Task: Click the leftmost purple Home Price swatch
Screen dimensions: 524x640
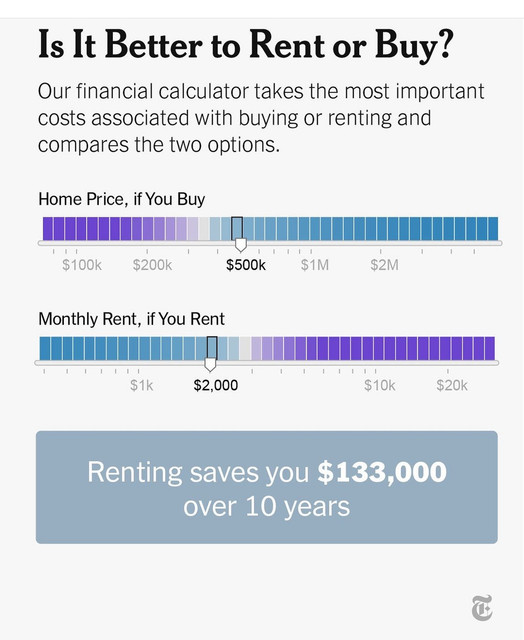Action: [48, 229]
